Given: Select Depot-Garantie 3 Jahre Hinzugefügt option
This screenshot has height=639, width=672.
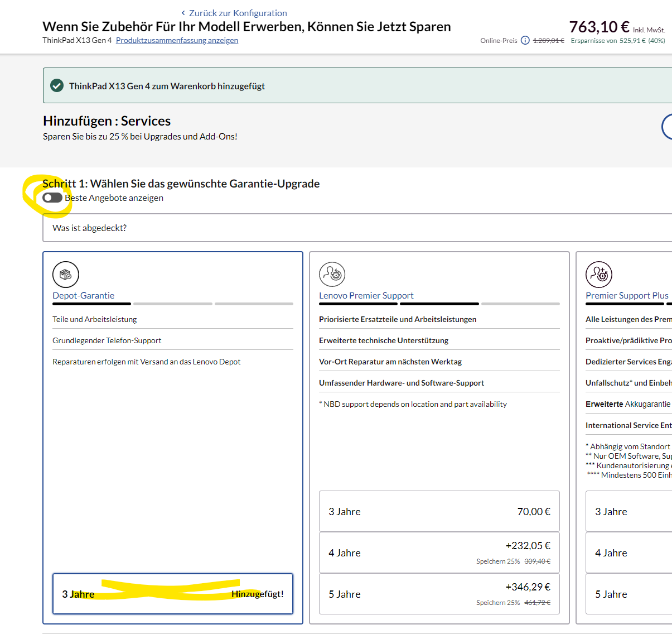Looking at the screenshot, I should 173,594.
